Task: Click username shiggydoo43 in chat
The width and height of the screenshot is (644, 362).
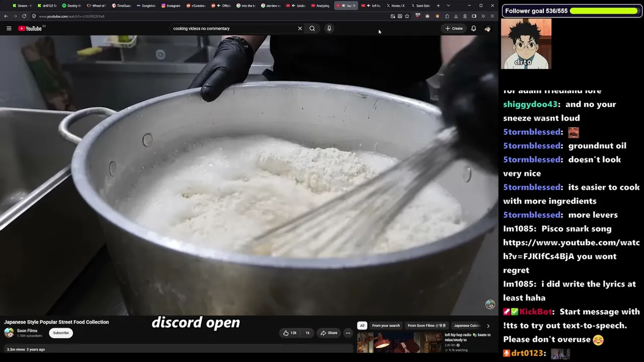Action: [530, 104]
